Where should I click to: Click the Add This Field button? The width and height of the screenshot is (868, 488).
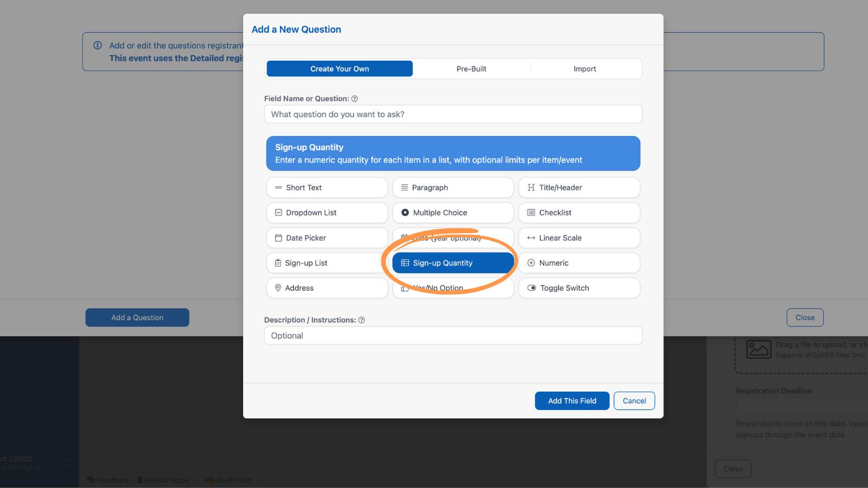click(x=572, y=401)
